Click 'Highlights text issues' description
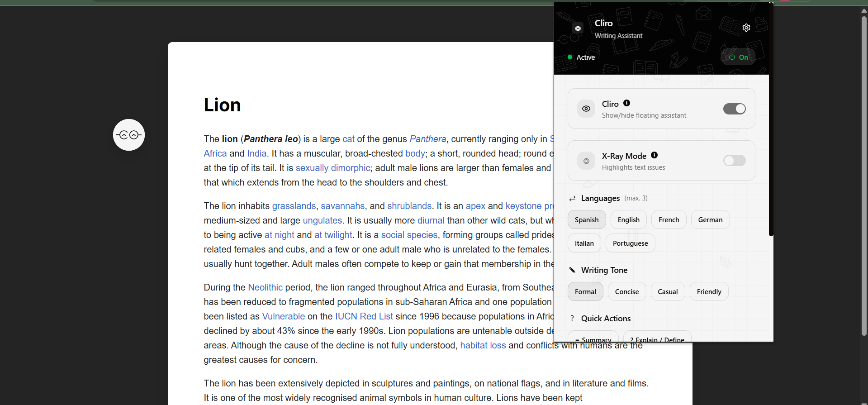 coord(634,167)
